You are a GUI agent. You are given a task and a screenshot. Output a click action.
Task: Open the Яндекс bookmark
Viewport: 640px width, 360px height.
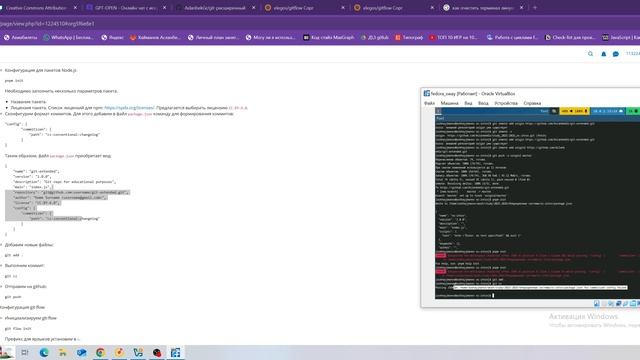[112, 38]
